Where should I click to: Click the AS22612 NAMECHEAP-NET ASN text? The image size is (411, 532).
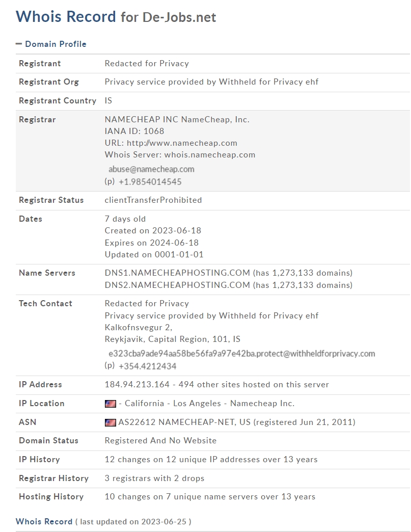coord(184,422)
